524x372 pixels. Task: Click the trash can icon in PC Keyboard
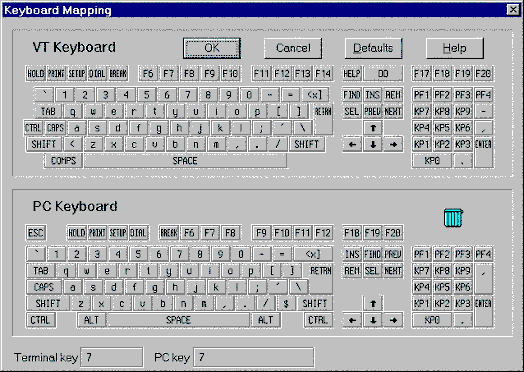click(x=453, y=218)
